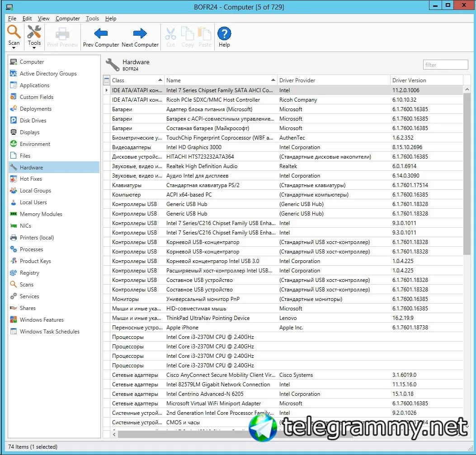476x455 pixels.
Task: Select Intel HD Graphics 3000 row
Action: 283,147
